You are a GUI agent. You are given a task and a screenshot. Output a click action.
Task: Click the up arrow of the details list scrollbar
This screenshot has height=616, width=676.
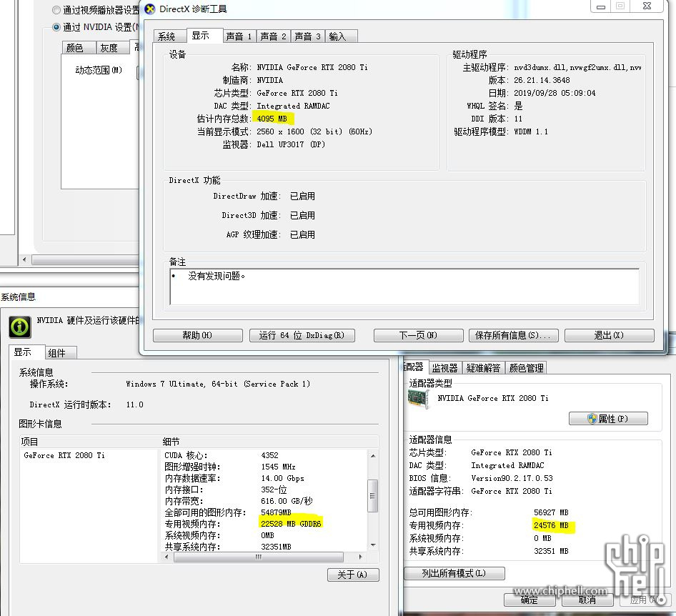pos(373,456)
